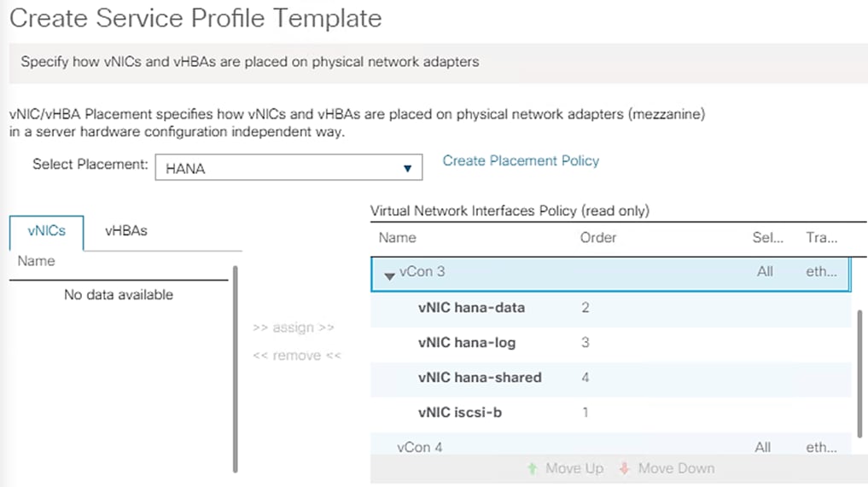Click the vNICs list vertical scrollbar

235,367
